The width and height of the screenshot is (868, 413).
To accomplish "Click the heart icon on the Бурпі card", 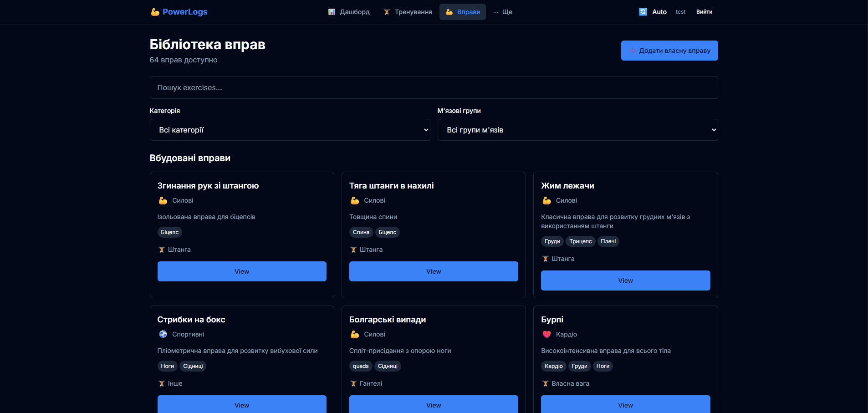I will pyautogui.click(x=546, y=334).
